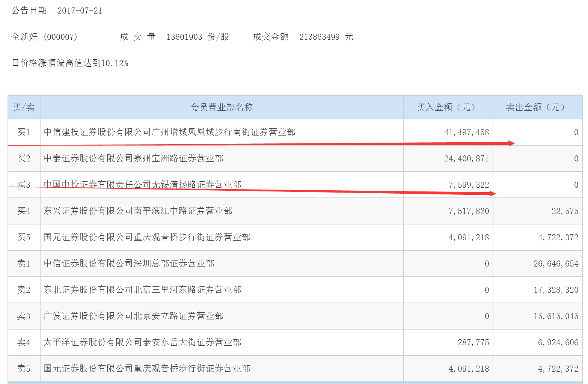Click 太平洋证券泰安东岳大街证券营业部
This screenshot has width=588, height=384.
pos(143,342)
